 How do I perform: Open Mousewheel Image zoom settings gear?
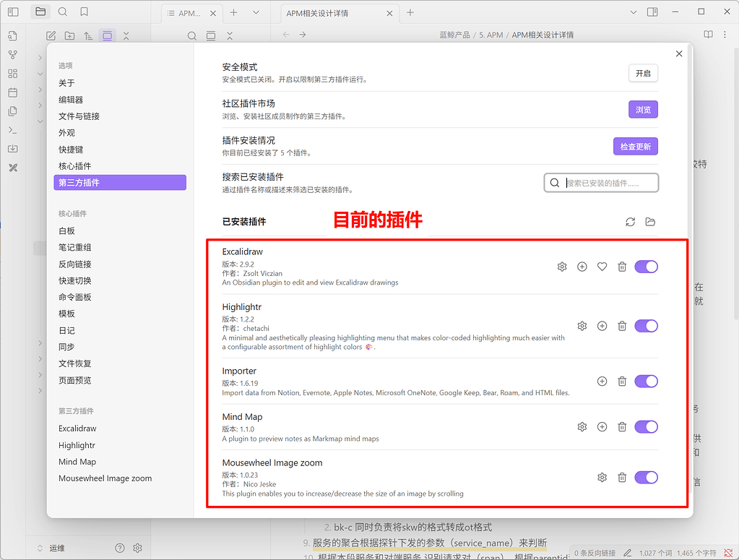[x=602, y=478]
